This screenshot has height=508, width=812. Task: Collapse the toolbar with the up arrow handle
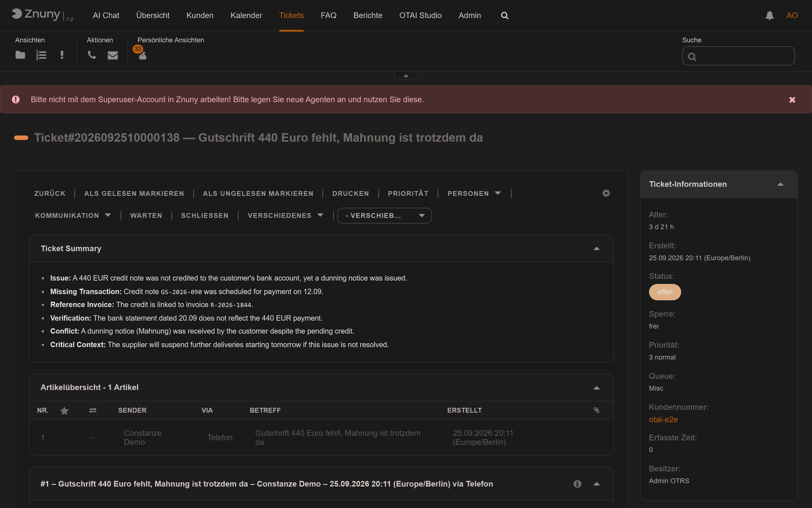pos(406,76)
